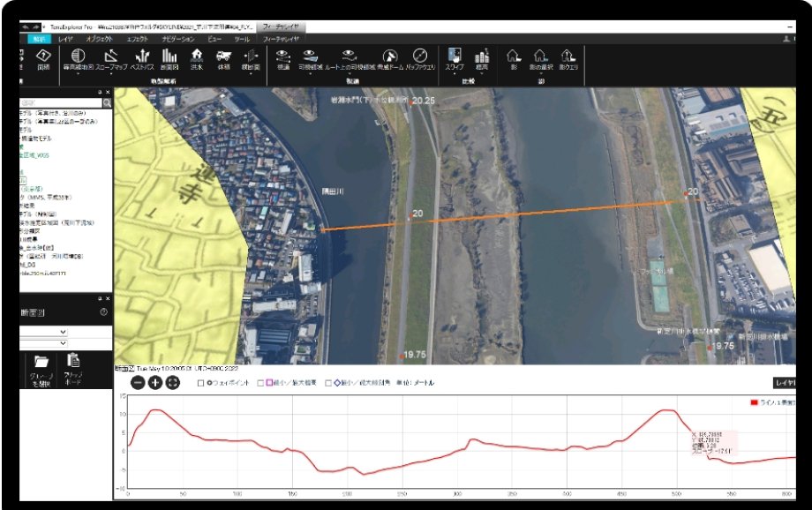Image resolution: width=812 pixels, height=510 pixels.
Task: Select the 'MMS, 平成33年' layer entry
Action: click(x=46, y=198)
